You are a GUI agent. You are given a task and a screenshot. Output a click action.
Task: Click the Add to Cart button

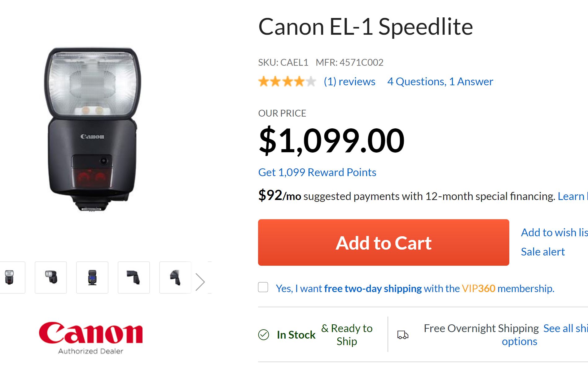tap(383, 242)
